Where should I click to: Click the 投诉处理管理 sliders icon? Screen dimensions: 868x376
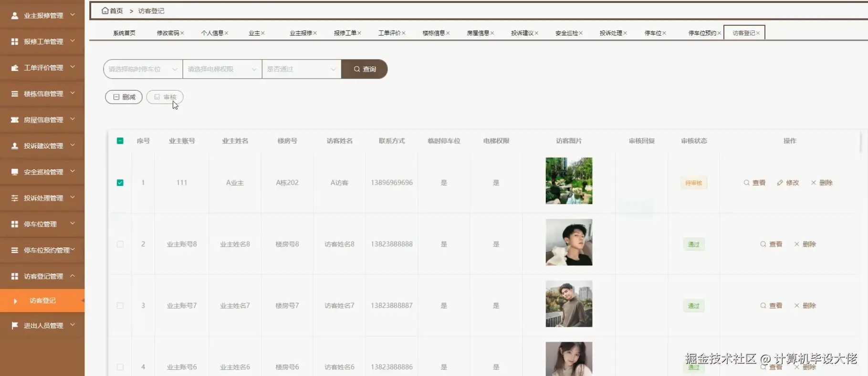click(x=15, y=198)
